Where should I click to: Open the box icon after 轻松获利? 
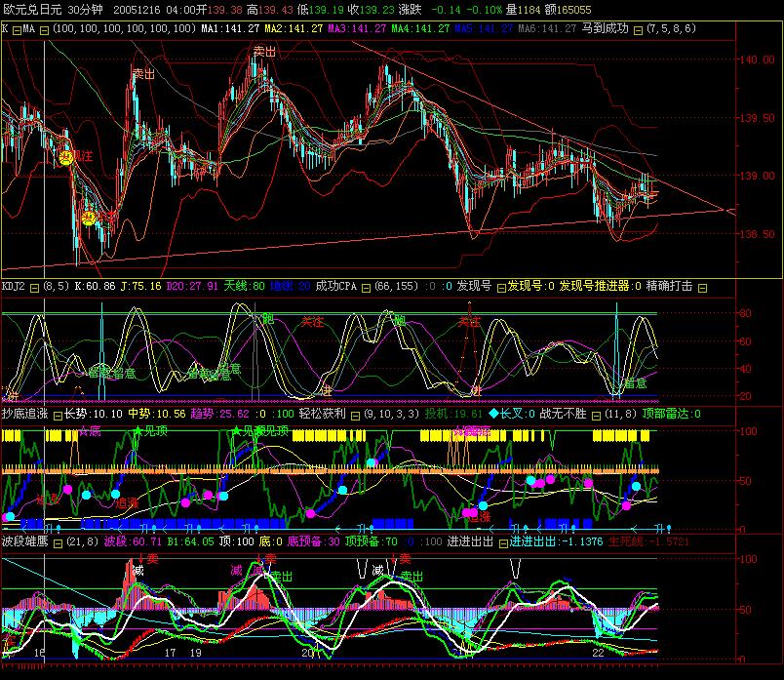point(356,416)
